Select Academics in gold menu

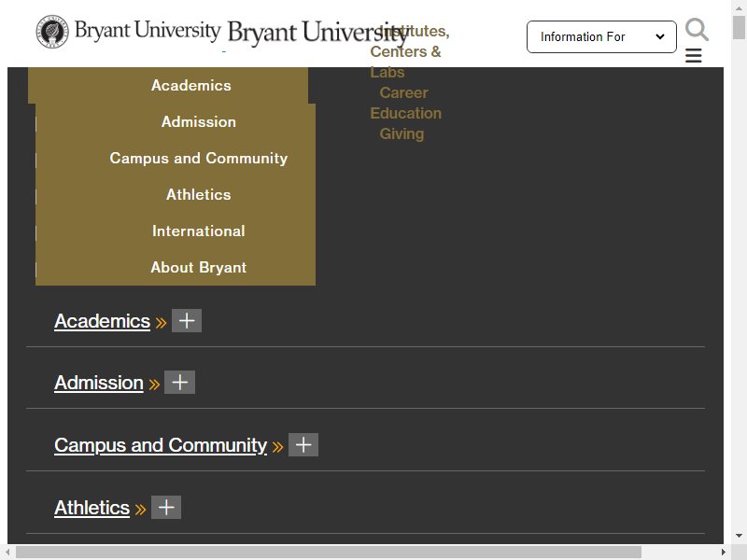point(191,85)
